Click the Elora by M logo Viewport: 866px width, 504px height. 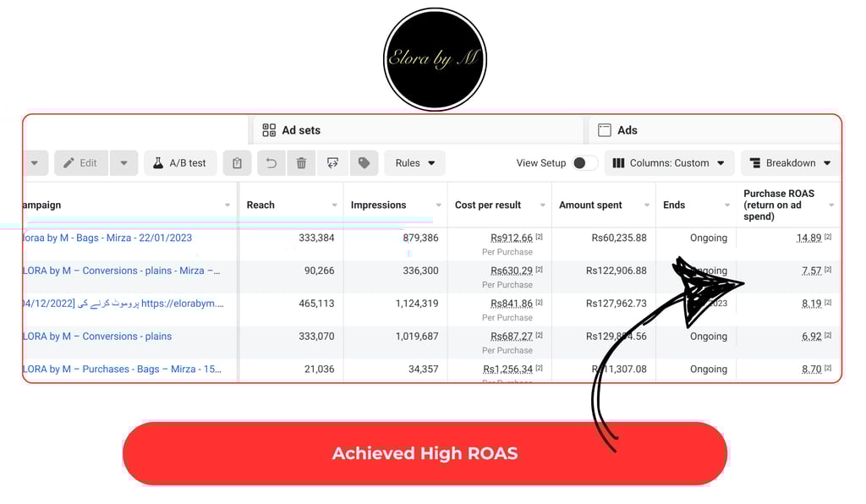pos(435,59)
